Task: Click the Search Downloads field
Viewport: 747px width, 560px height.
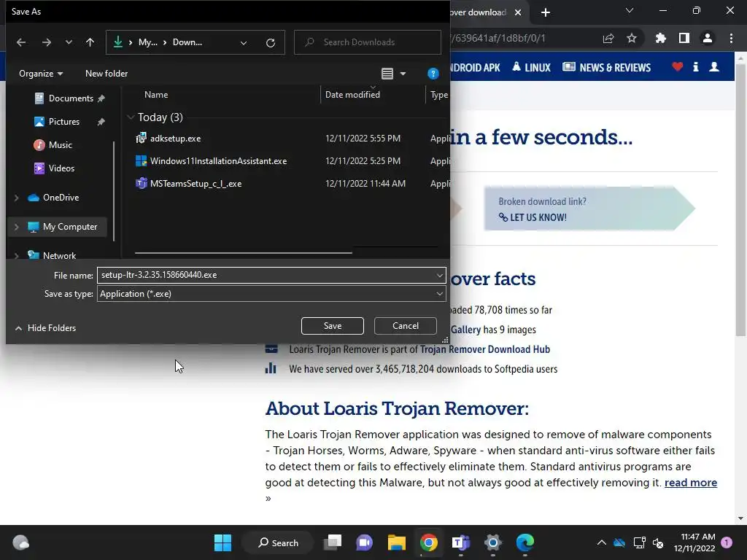Action: (x=368, y=42)
